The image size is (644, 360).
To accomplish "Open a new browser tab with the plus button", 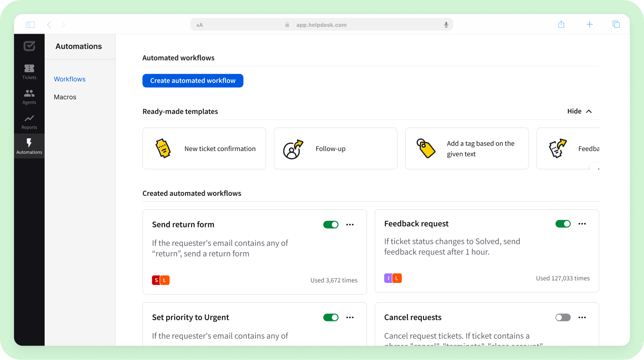I will (x=589, y=25).
